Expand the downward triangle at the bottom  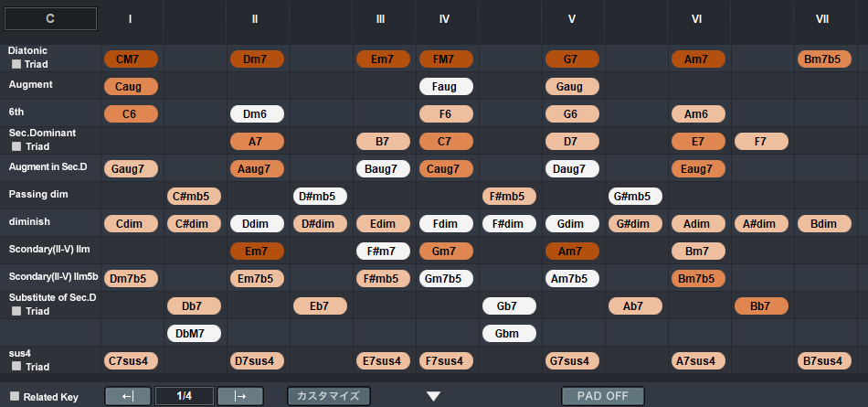(x=434, y=396)
